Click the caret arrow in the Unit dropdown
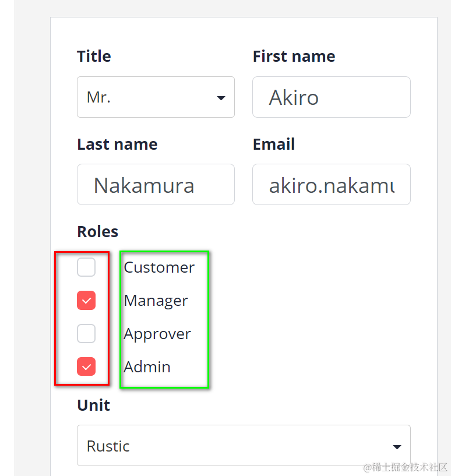The height and width of the screenshot is (476, 451). pos(397,447)
